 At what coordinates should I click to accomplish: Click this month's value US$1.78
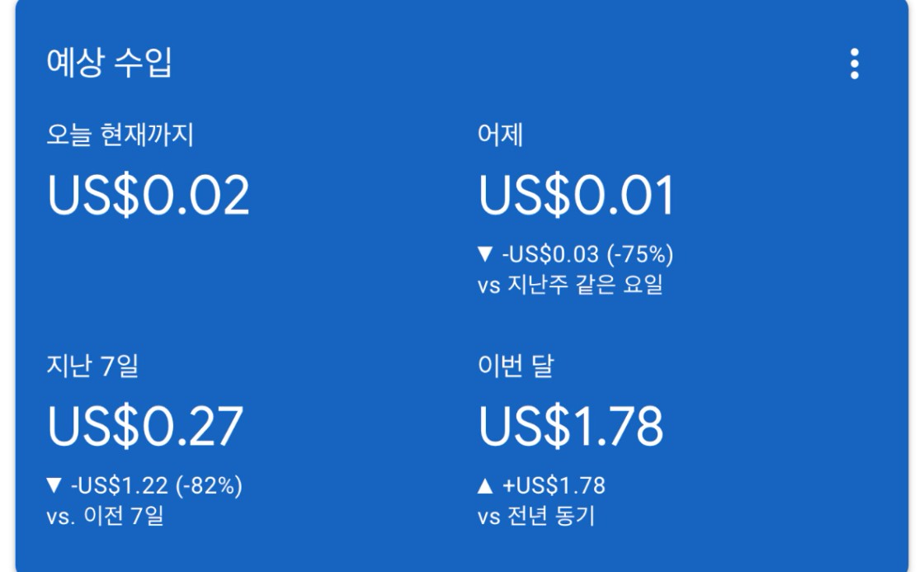571,427
